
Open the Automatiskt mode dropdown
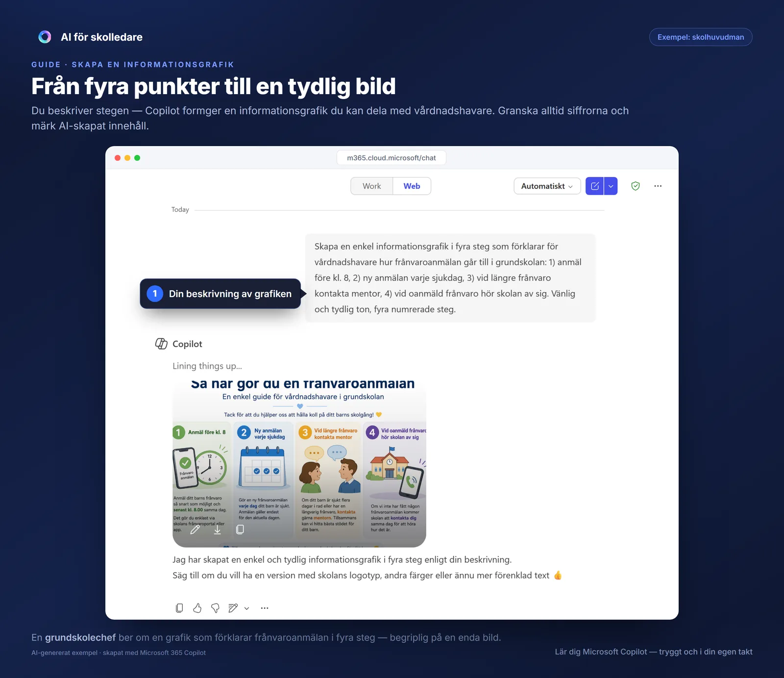(x=547, y=186)
